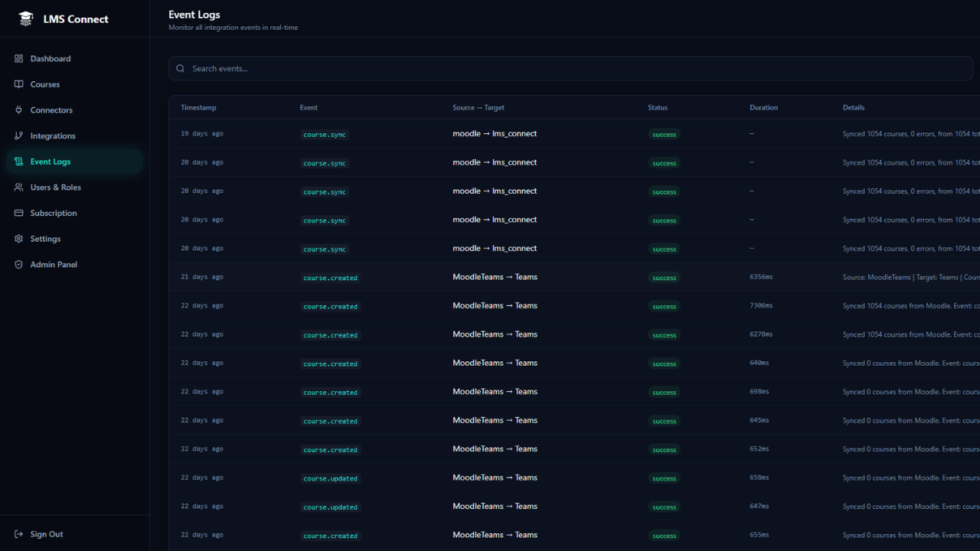Click the Dashboard grid icon
This screenshot has height=551, width=980.
coord(19,59)
